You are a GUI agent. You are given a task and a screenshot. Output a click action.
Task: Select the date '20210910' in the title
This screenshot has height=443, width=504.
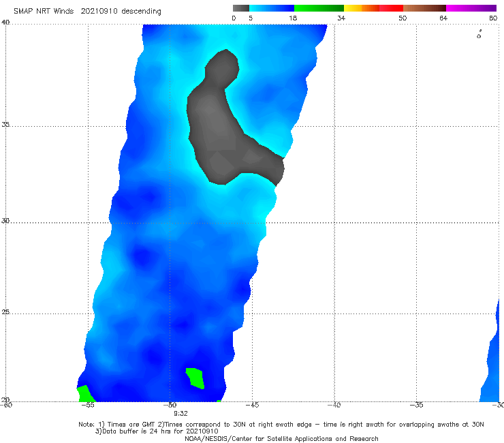coord(99,11)
